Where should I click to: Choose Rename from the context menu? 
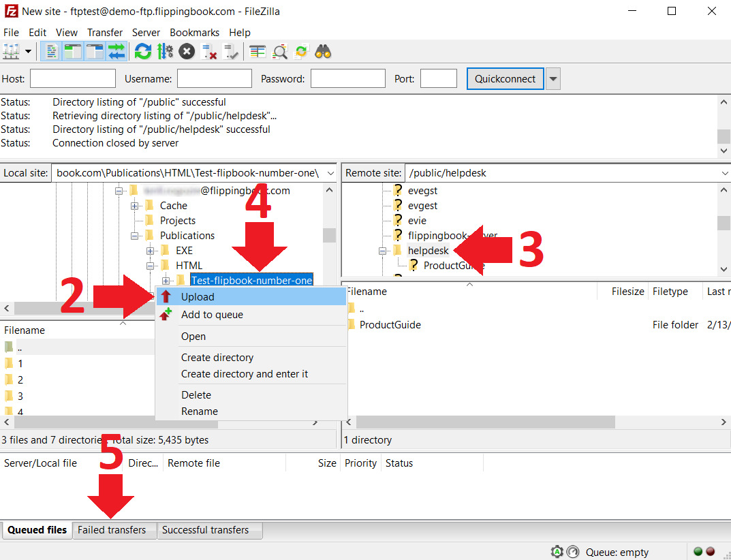(x=251, y=411)
